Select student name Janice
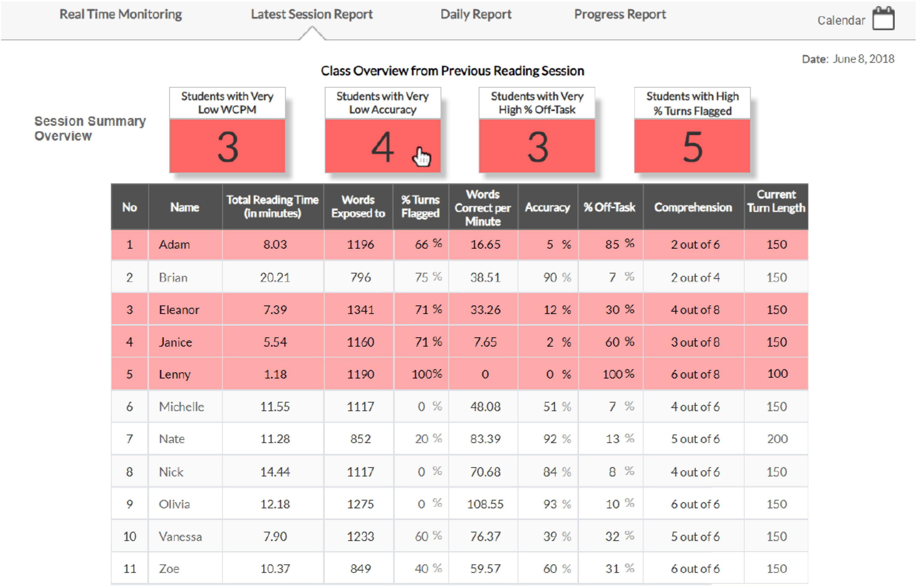This screenshot has height=588, width=917. [176, 342]
